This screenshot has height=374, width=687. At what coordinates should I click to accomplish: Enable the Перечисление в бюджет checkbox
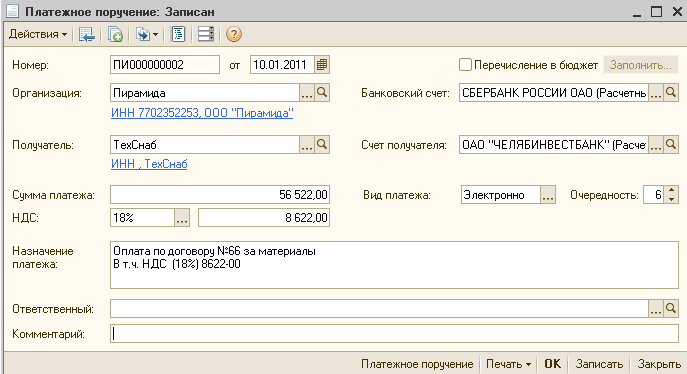pyautogui.click(x=465, y=65)
